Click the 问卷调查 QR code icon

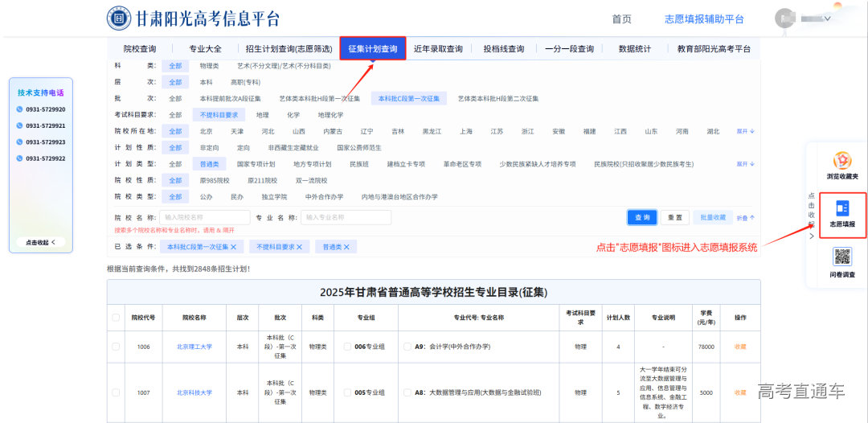(x=842, y=257)
